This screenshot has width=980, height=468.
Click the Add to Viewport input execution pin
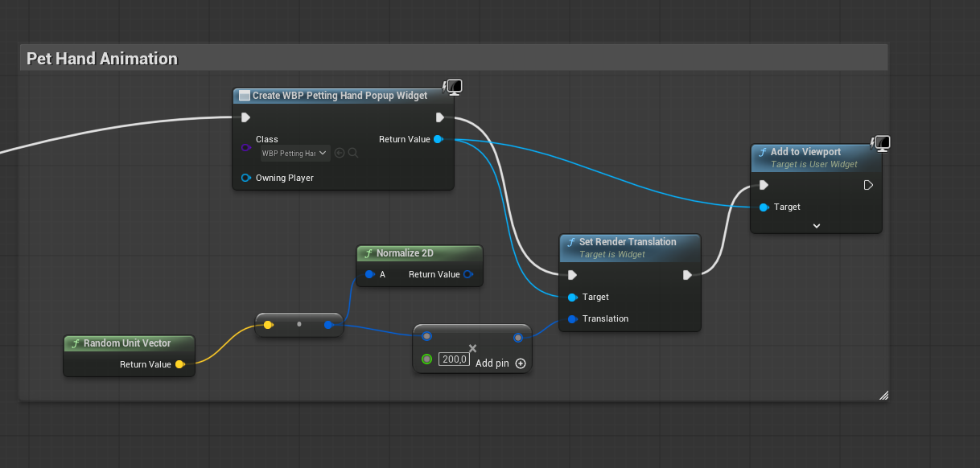764,185
